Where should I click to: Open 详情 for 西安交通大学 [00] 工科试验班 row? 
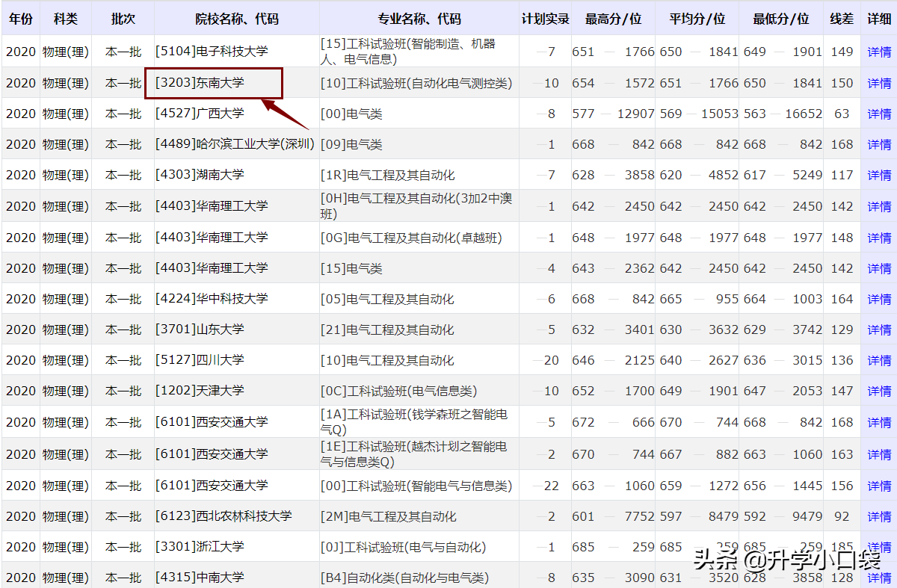coord(879,486)
